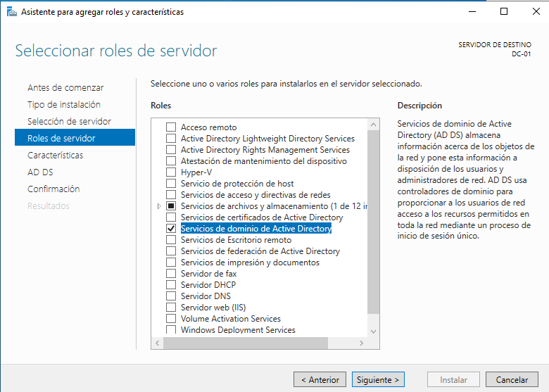Open the Selección de servidor step
Image resolution: width=549 pixels, height=392 pixels.
tap(69, 122)
